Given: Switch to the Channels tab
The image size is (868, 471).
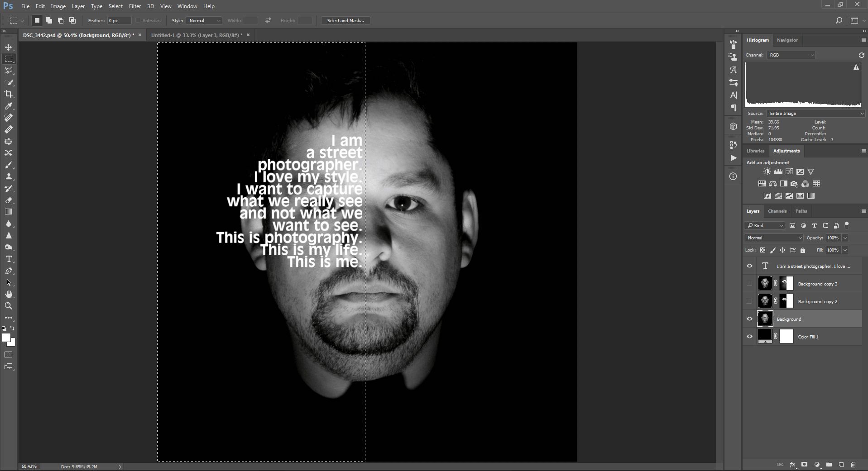Looking at the screenshot, I should 777,211.
